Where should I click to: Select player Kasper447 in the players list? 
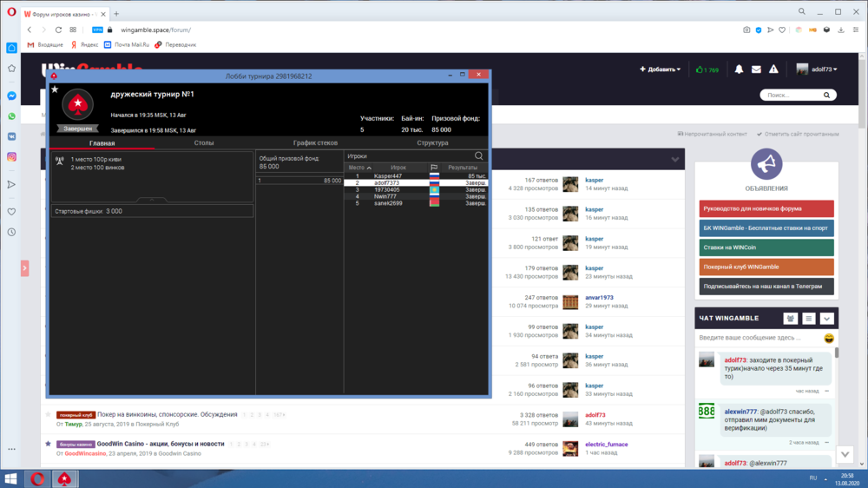tap(388, 176)
